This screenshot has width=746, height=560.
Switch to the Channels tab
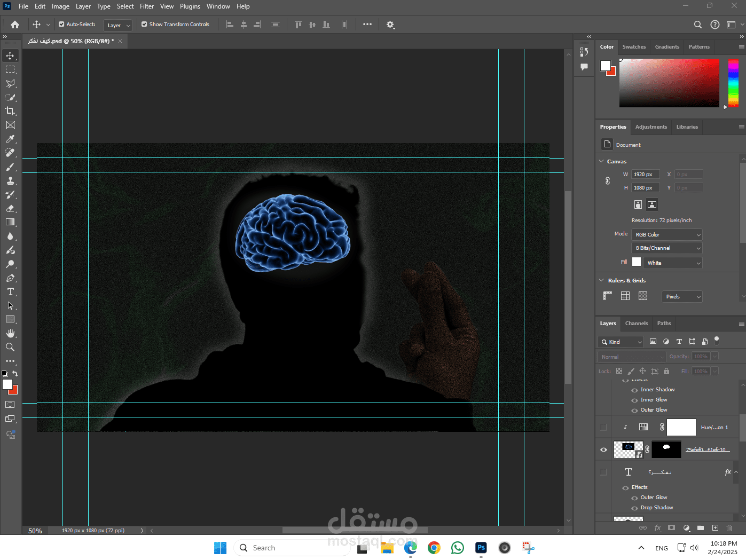pyautogui.click(x=637, y=324)
